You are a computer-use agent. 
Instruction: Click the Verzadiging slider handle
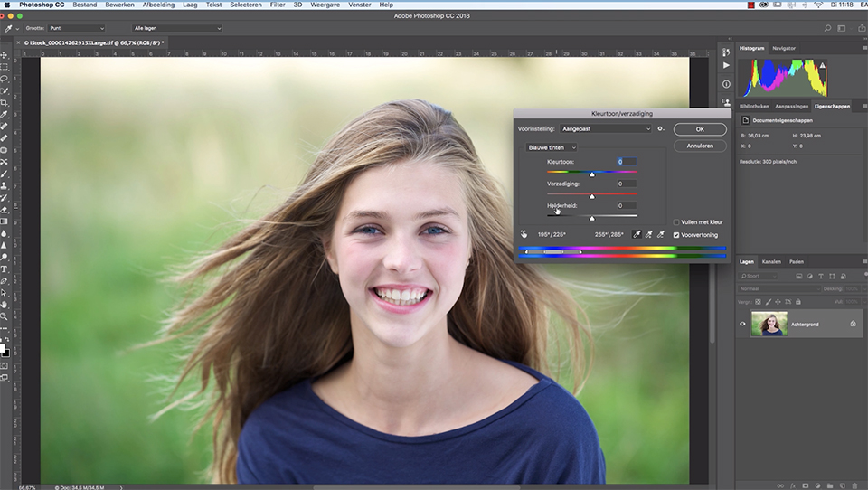[x=591, y=196]
